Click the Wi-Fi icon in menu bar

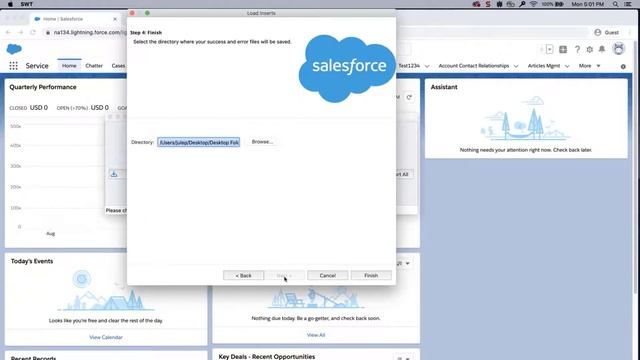[x=533, y=4]
